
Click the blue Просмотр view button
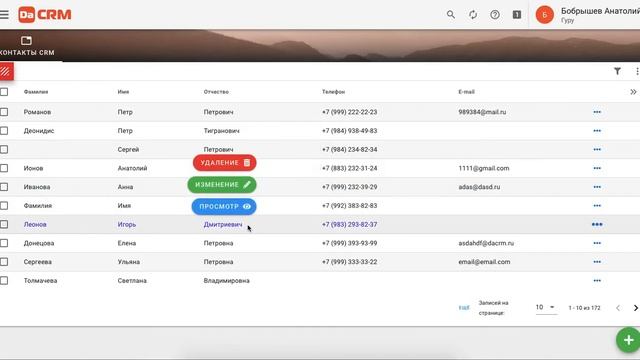coord(224,207)
